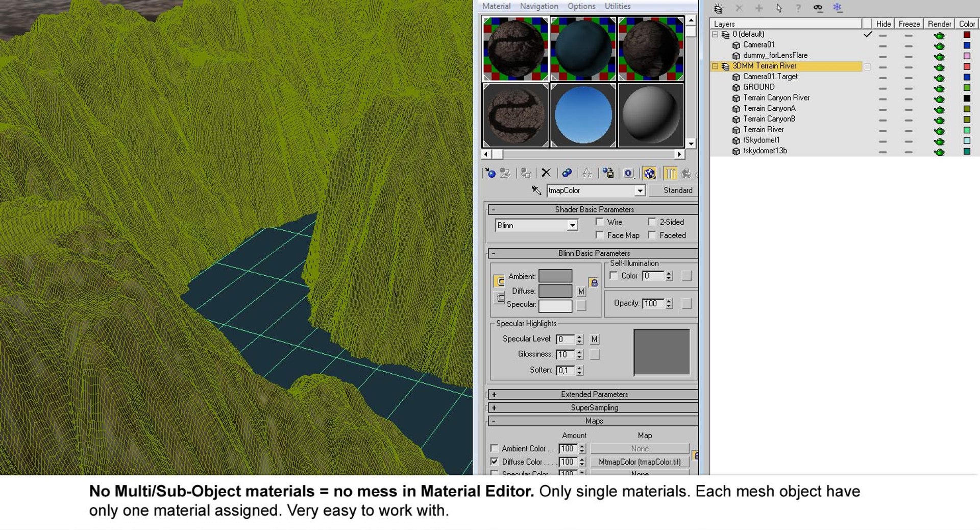
Task: Select the bright blue sphere material slot
Action: pos(583,115)
